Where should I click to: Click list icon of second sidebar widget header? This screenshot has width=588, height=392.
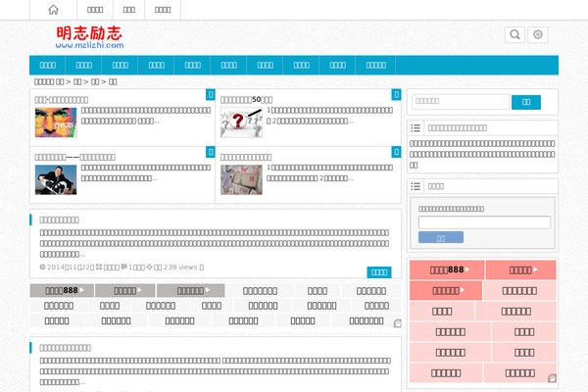416,186
